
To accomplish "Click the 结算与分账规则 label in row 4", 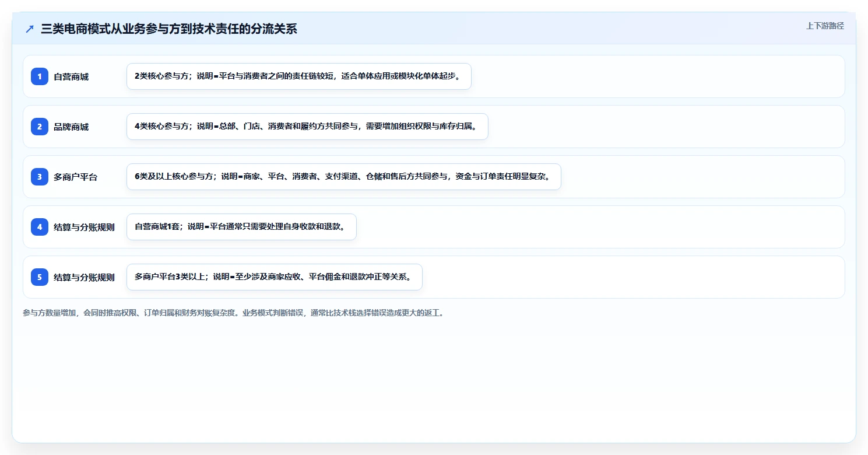I will pos(84,227).
